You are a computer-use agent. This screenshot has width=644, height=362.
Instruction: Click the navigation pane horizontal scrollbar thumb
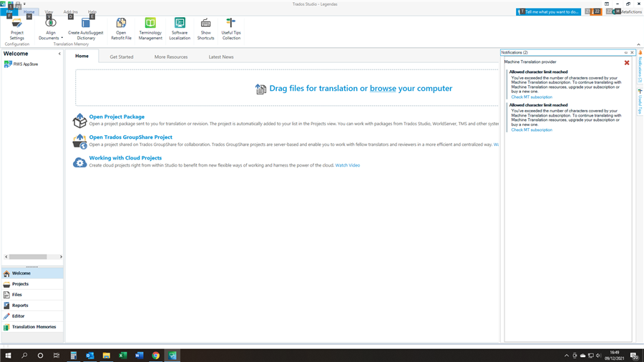28,257
